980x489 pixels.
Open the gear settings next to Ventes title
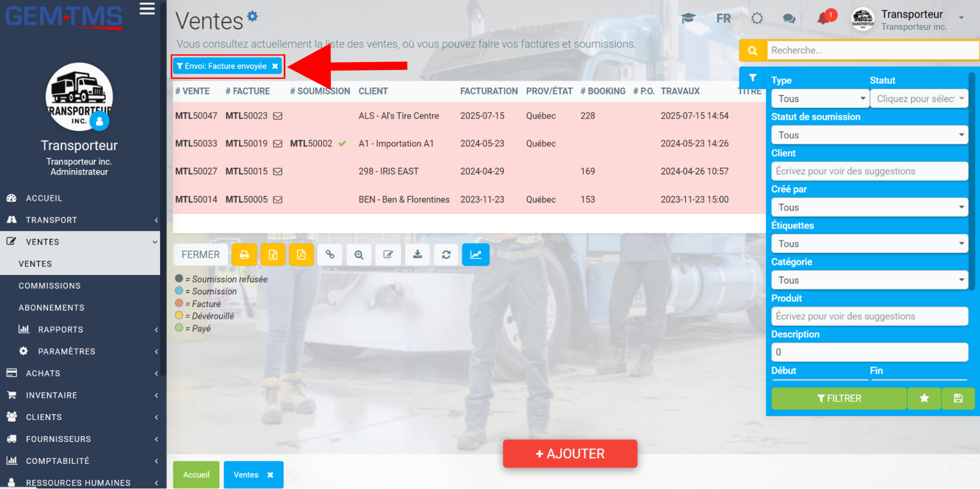[253, 16]
